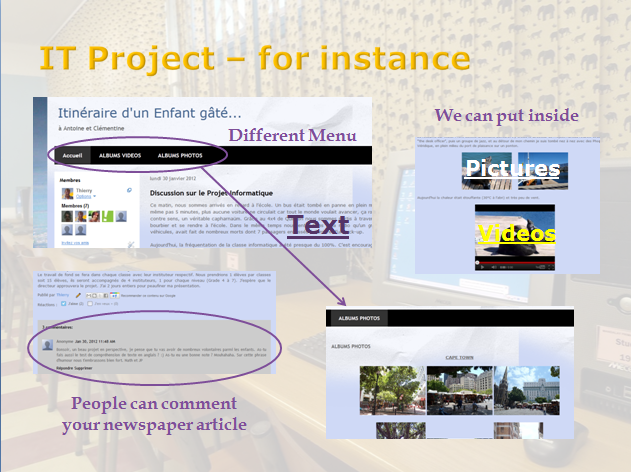Click the seal video frame
This screenshot has height=472, width=631.
click(x=515, y=233)
